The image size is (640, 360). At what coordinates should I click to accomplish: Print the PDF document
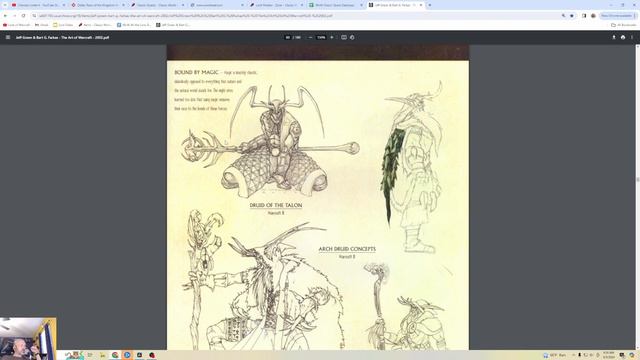(623, 37)
